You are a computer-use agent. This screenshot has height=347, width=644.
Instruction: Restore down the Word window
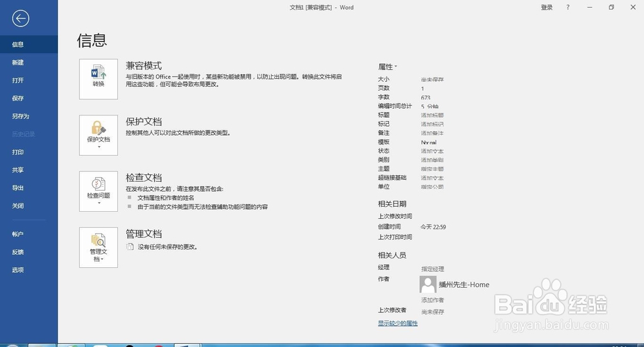tap(611, 7)
